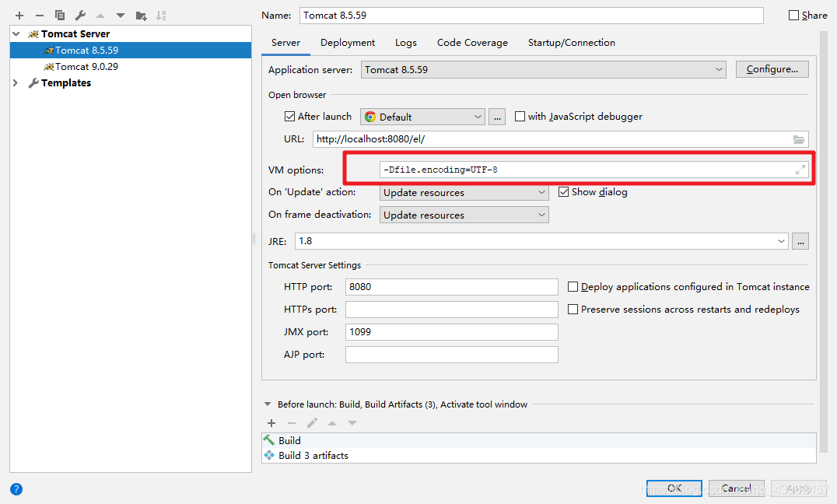Click the HTTPs port field
Image resolution: width=837 pixels, height=504 pixels.
[452, 309]
